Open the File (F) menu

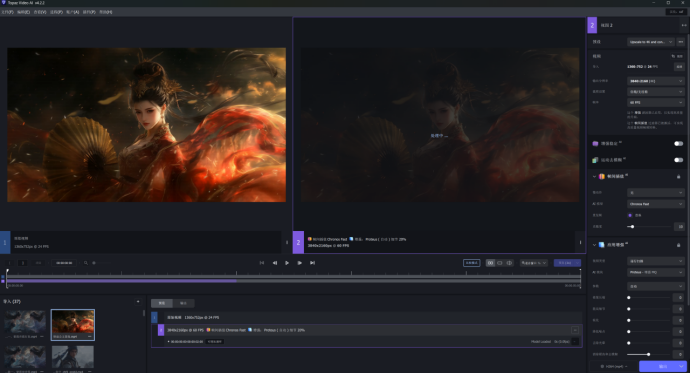(x=7, y=12)
